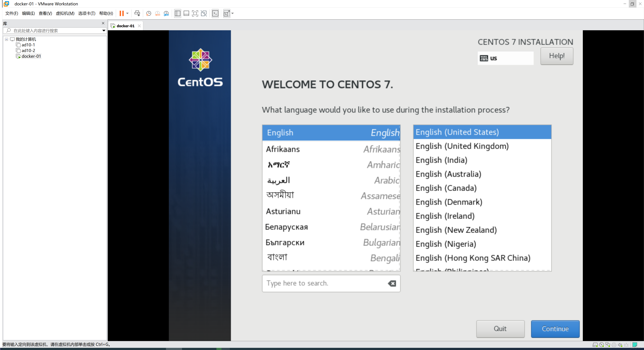644x350 pixels.
Task: Select Afrikaans in the language list
Action: pyautogui.click(x=331, y=149)
